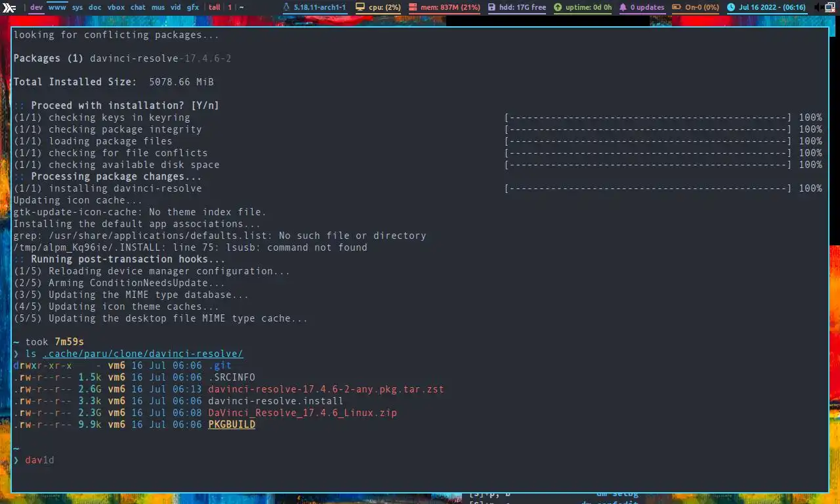Viewport: 840px width, 504px height.
Task: Click the .git directory entry
Action: (x=220, y=366)
